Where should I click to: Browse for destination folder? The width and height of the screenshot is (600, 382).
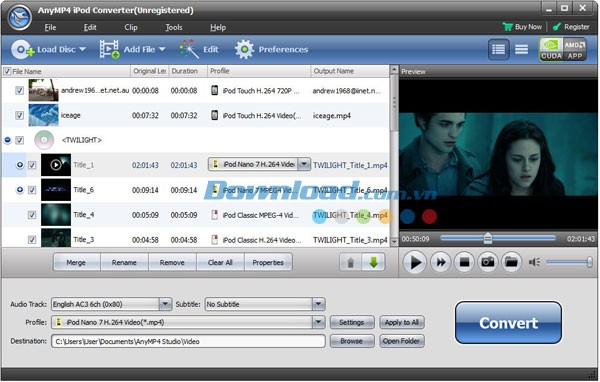(x=351, y=341)
